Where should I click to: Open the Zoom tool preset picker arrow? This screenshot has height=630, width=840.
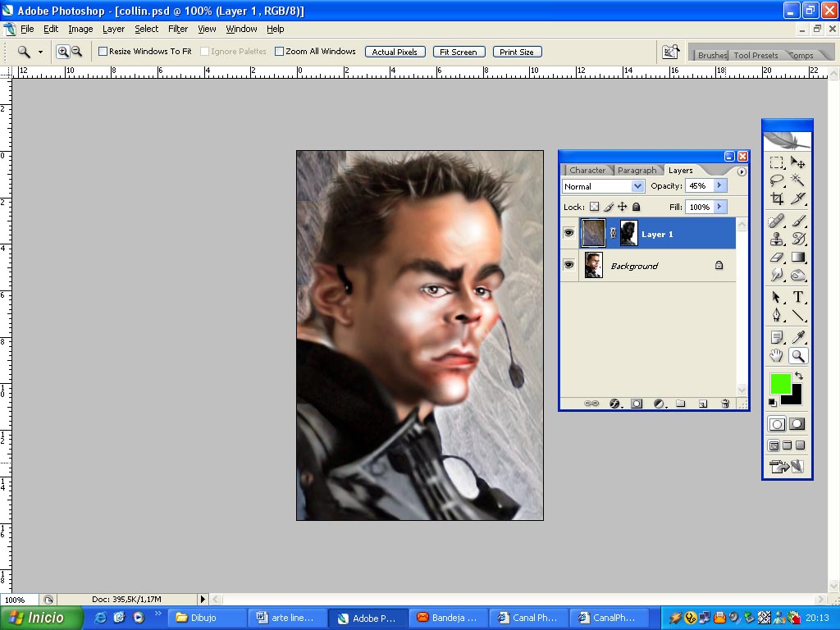point(40,52)
